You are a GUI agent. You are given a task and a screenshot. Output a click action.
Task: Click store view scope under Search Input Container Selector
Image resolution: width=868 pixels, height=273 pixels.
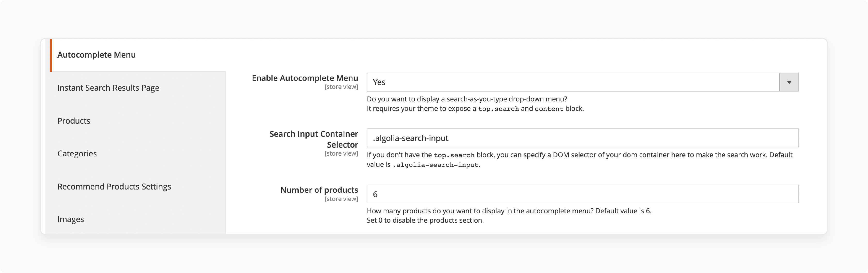[341, 153]
